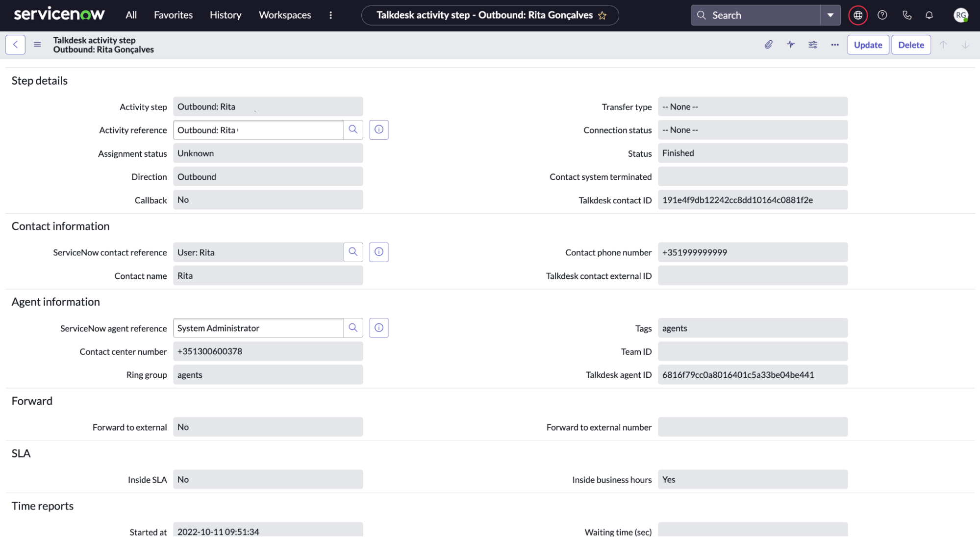The width and height of the screenshot is (980, 537).
Task: Click Contact center number field
Action: coord(268,351)
